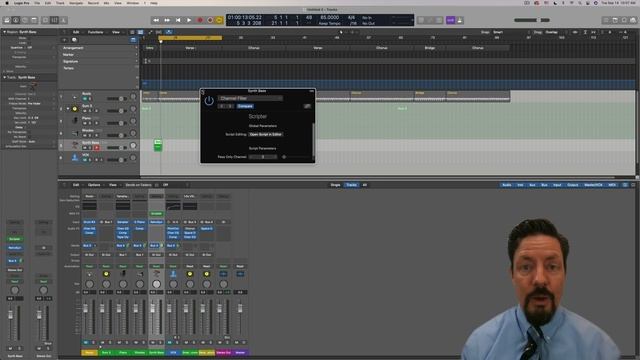Toggle the Inspector button in control bar
The height and width of the screenshot is (360, 640).
[x=16, y=20]
